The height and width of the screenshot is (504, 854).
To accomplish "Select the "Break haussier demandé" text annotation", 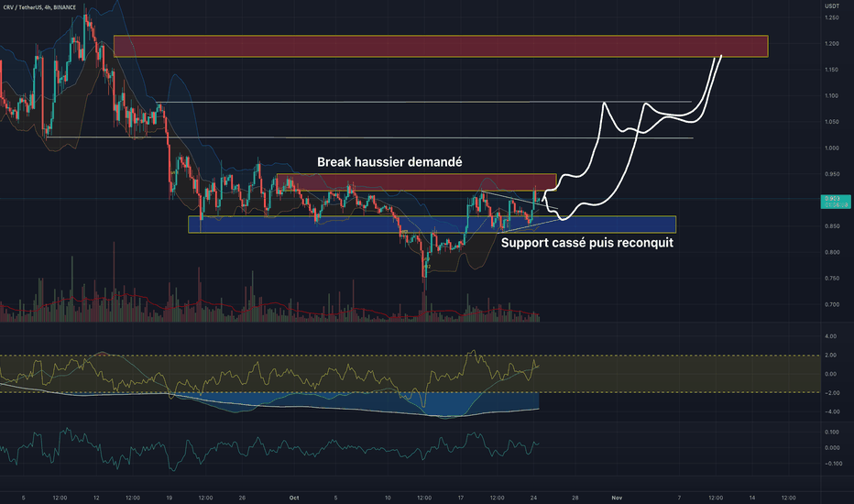I will [389, 162].
